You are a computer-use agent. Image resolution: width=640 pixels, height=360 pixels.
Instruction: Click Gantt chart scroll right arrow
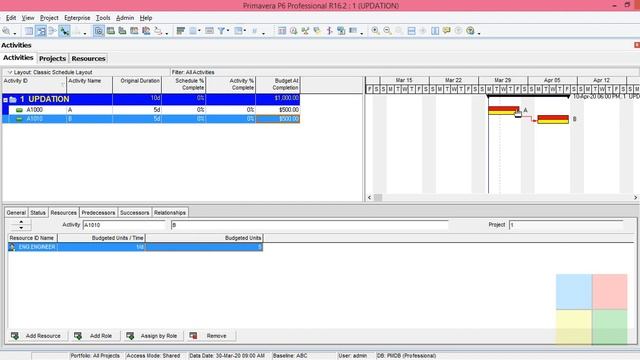click(636, 198)
